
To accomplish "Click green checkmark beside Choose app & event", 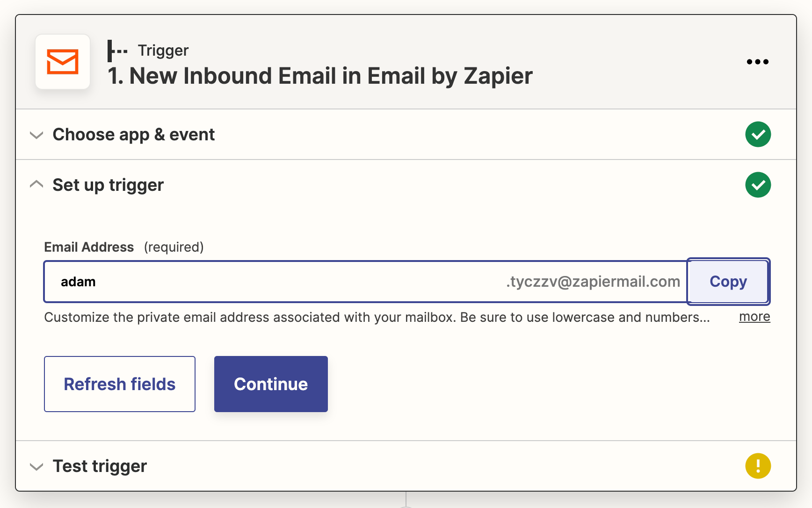I will [758, 134].
